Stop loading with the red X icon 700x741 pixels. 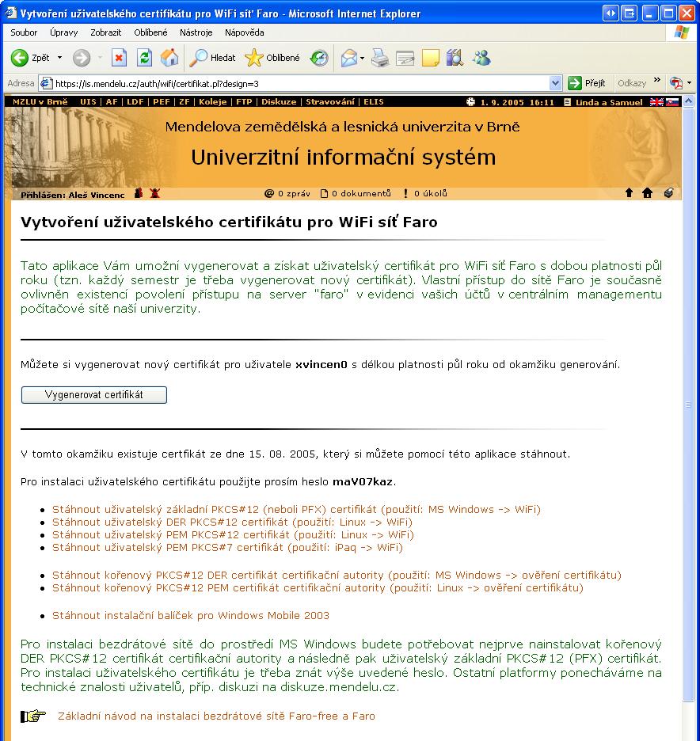[x=119, y=58]
